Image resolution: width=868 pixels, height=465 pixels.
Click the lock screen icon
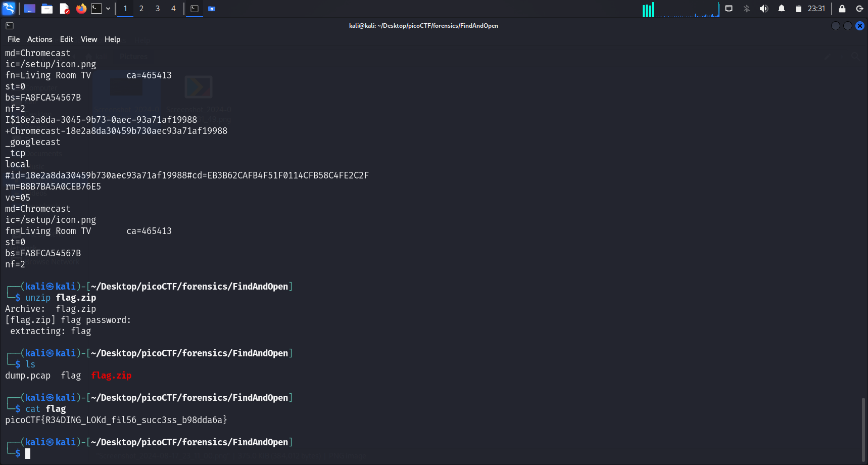[842, 9]
